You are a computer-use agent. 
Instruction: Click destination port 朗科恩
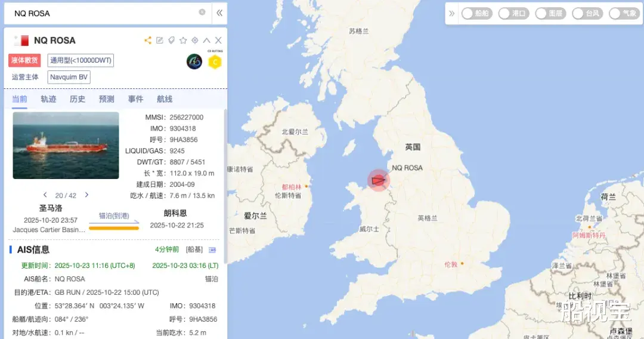tap(175, 213)
